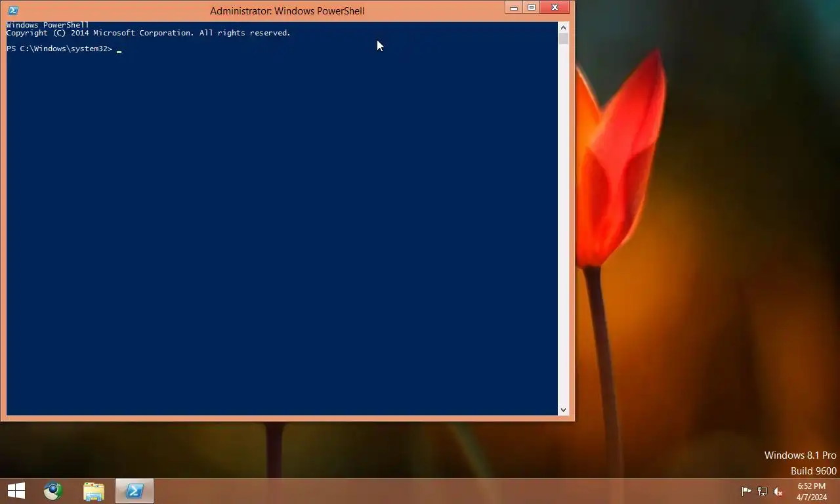The width and height of the screenshot is (840, 504).
Task: Click the Windows PowerShell header text line
Action: 47,25
